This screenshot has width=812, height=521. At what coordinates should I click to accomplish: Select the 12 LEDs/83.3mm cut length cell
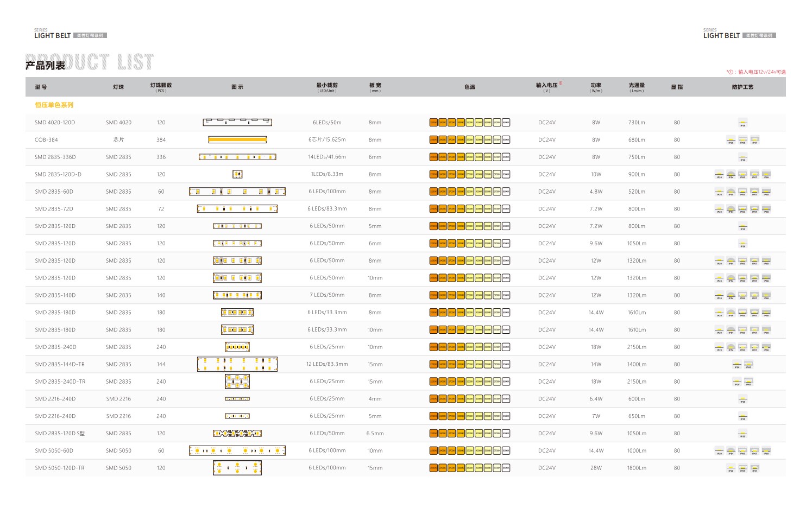[x=327, y=364]
